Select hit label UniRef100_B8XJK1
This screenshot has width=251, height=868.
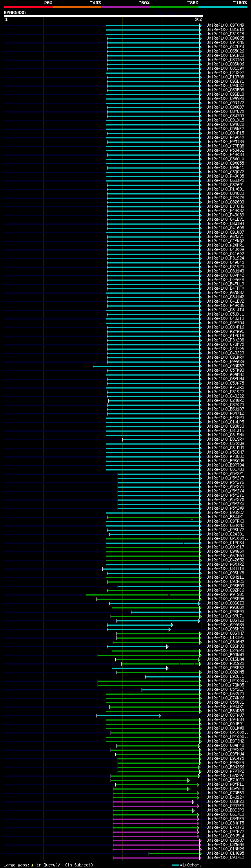tap(225, 517)
